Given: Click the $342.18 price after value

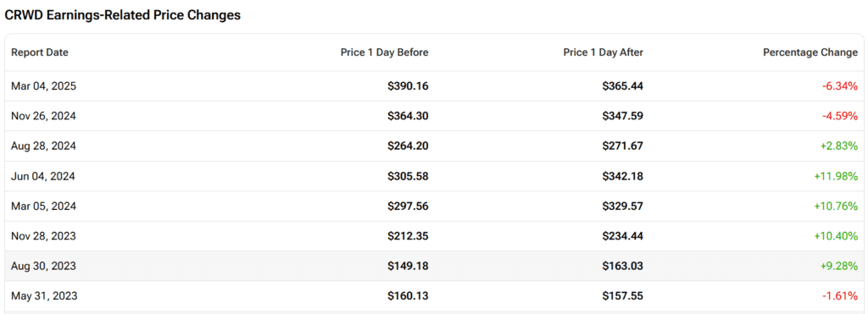Looking at the screenshot, I should [623, 176].
